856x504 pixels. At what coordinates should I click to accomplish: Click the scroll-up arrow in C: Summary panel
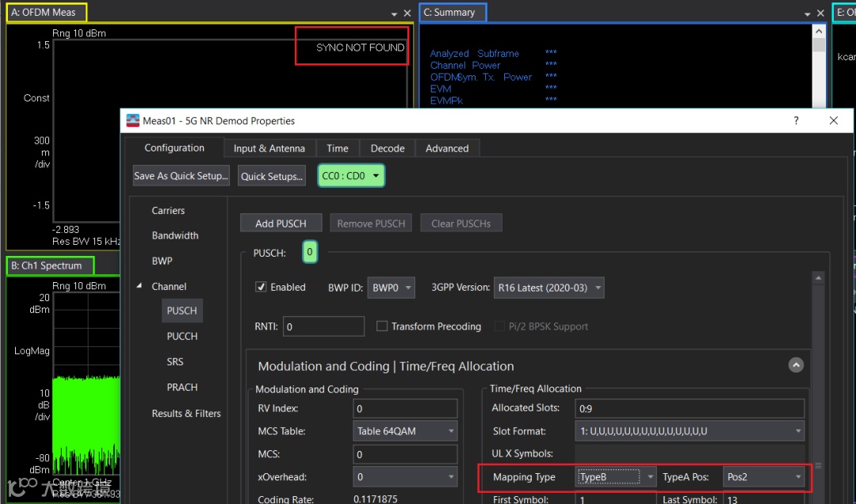pyautogui.click(x=819, y=31)
